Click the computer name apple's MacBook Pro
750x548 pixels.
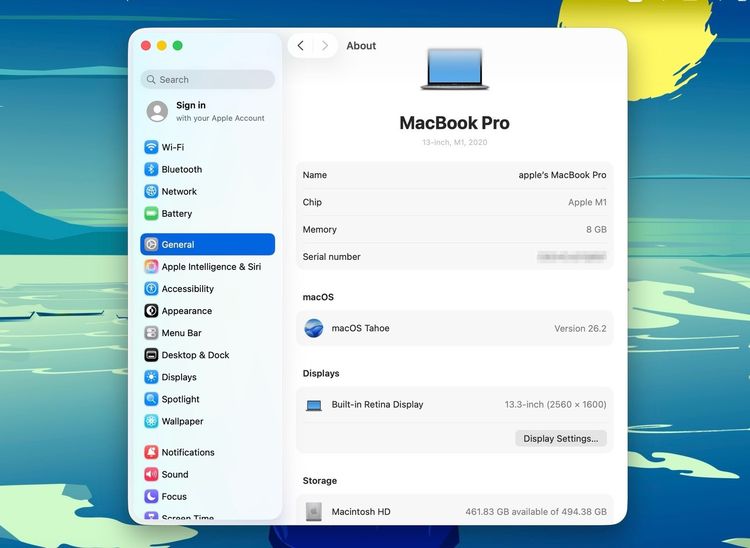(x=562, y=175)
